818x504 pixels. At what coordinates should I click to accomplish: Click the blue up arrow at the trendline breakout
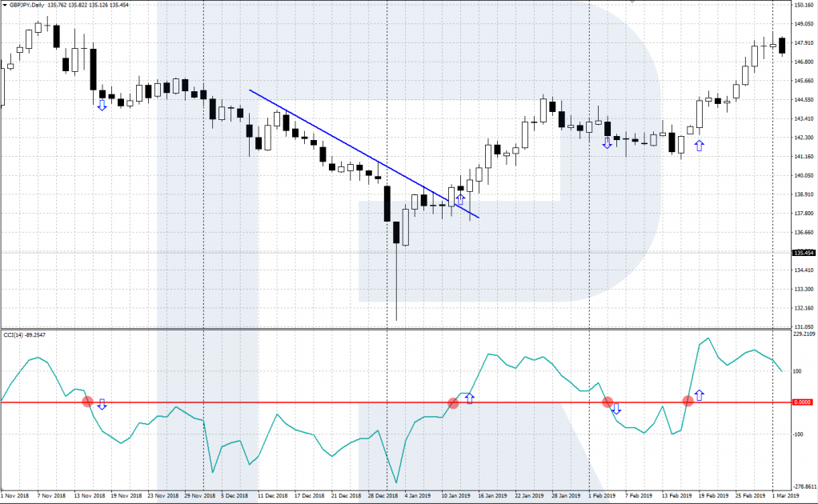click(x=460, y=198)
